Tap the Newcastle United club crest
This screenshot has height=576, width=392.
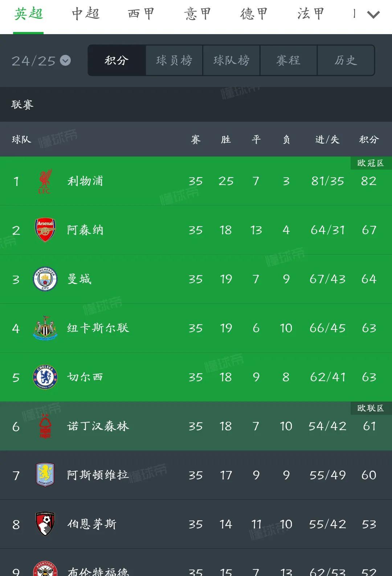pyautogui.click(x=45, y=328)
